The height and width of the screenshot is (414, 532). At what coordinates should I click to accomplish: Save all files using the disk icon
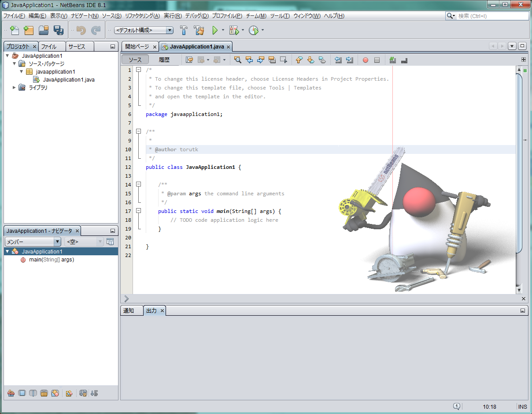pyautogui.click(x=58, y=30)
